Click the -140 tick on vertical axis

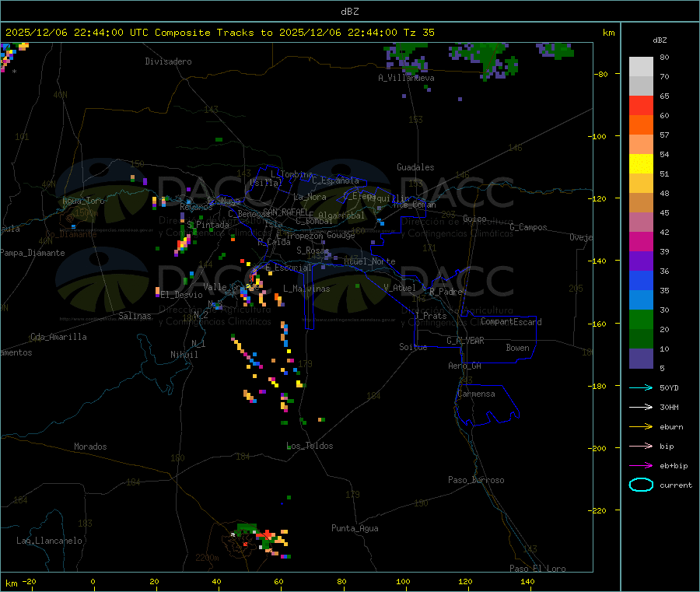pos(600,261)
